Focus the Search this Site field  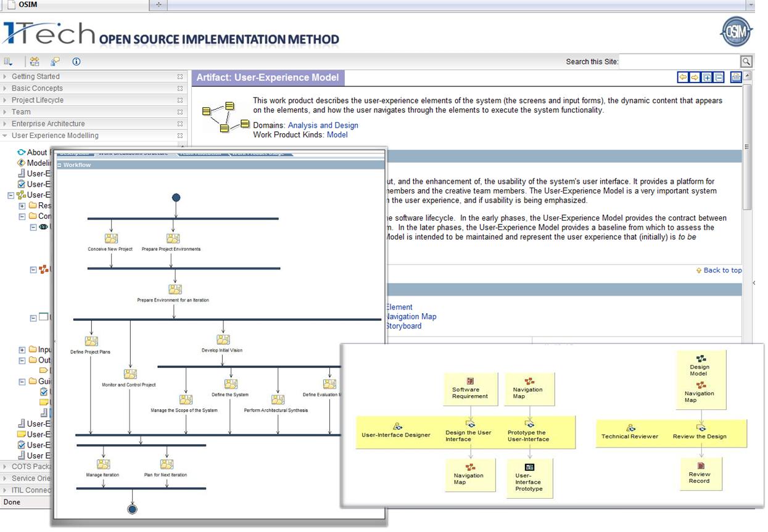(680, 61)
